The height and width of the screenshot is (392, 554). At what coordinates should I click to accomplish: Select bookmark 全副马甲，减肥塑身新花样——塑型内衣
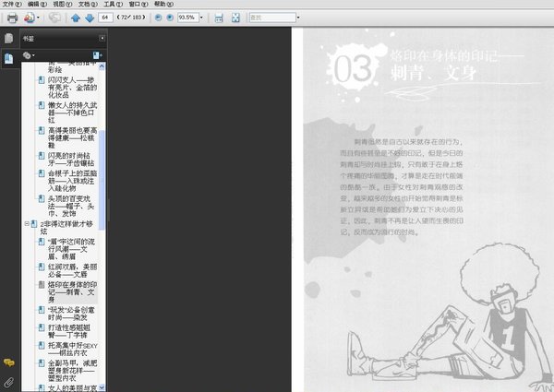[72, 371]
